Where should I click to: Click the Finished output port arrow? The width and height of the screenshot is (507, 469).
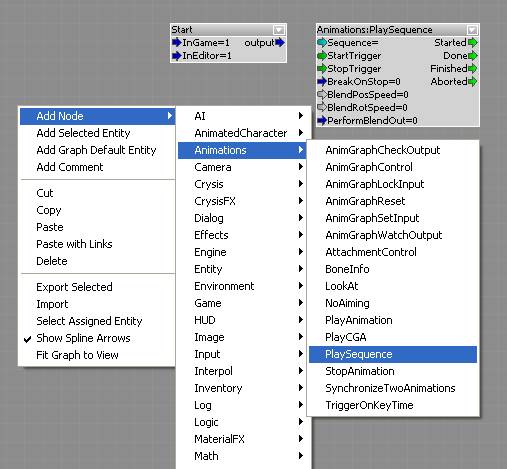pos(473,69)
